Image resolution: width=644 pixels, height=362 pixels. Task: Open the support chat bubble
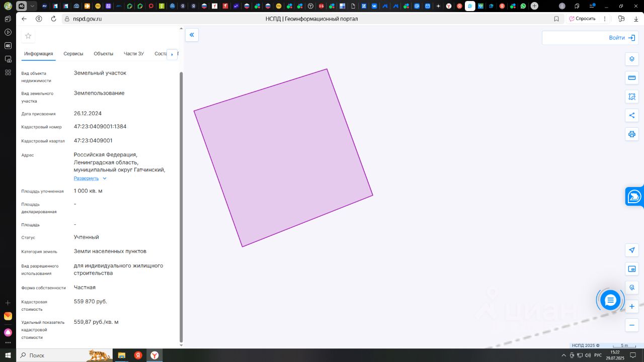pyautogui.click(x=610, y=300)
